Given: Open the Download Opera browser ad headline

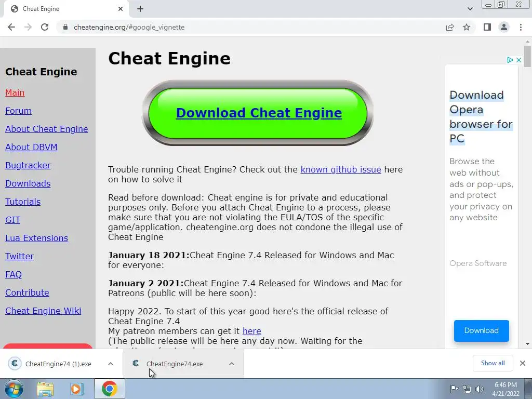Looking at the screenshot, I should point(481,116).
